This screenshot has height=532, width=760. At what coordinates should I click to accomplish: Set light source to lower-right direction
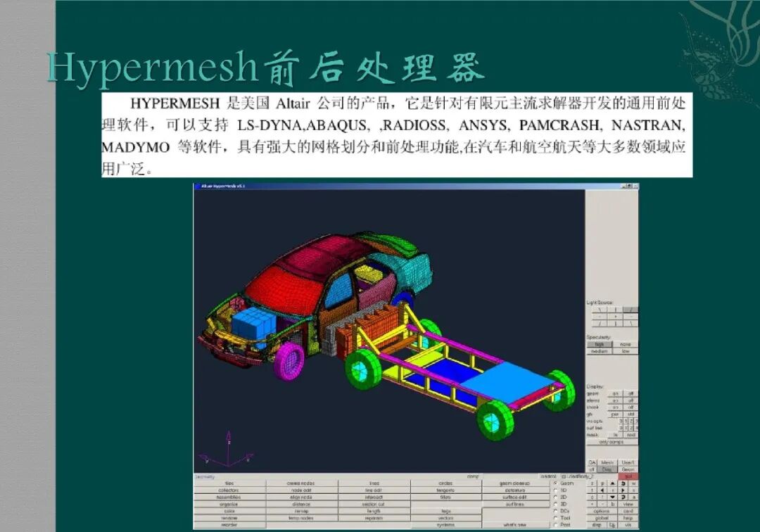pos(631,323)
